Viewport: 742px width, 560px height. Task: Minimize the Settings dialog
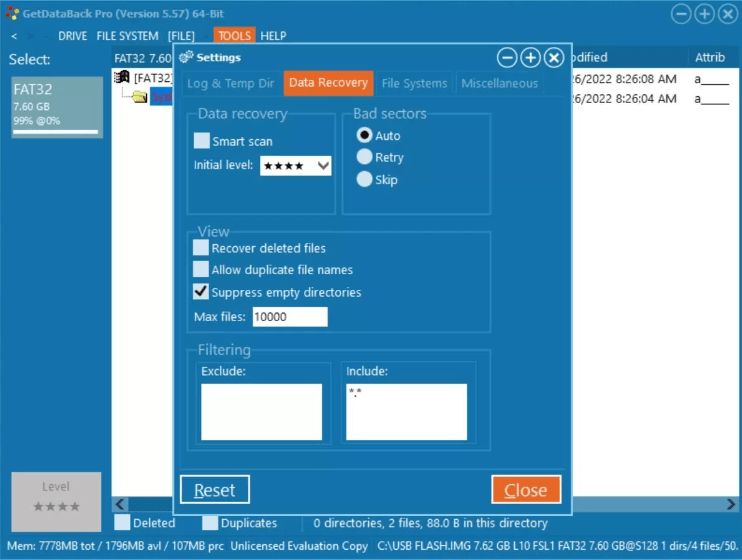click(x=507, y=58)
